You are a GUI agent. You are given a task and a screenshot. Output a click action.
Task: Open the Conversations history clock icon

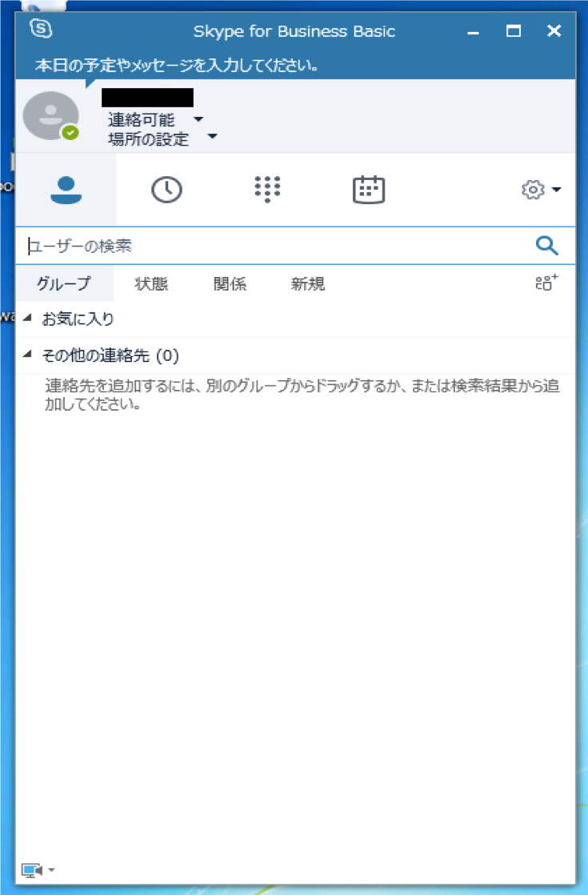(x=166, y=190)
